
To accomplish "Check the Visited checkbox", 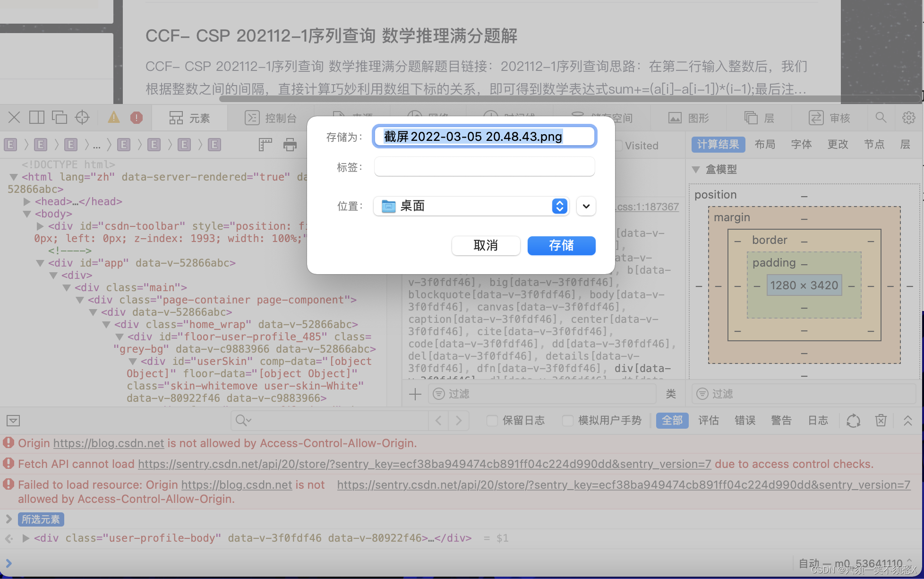I will tap(618, 146).
